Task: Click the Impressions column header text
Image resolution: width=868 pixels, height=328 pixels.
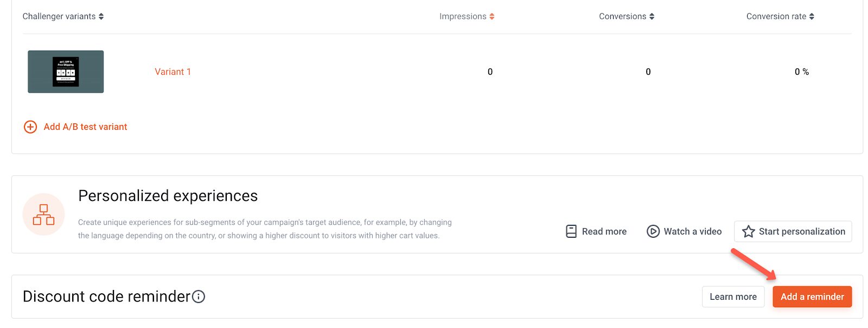Action: click(x=463, y=16)
